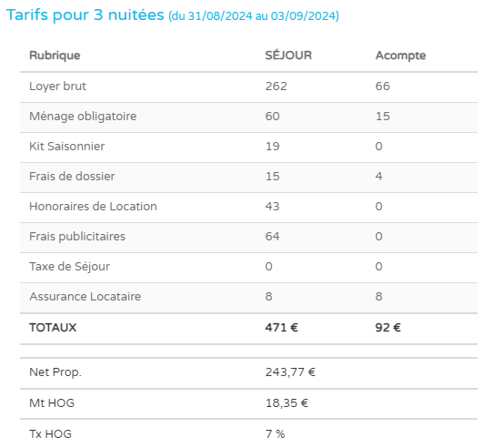Select the 'Mt HOG' label
The height and width of the screenshot is (448, 484).
click(x=52, y=402)
